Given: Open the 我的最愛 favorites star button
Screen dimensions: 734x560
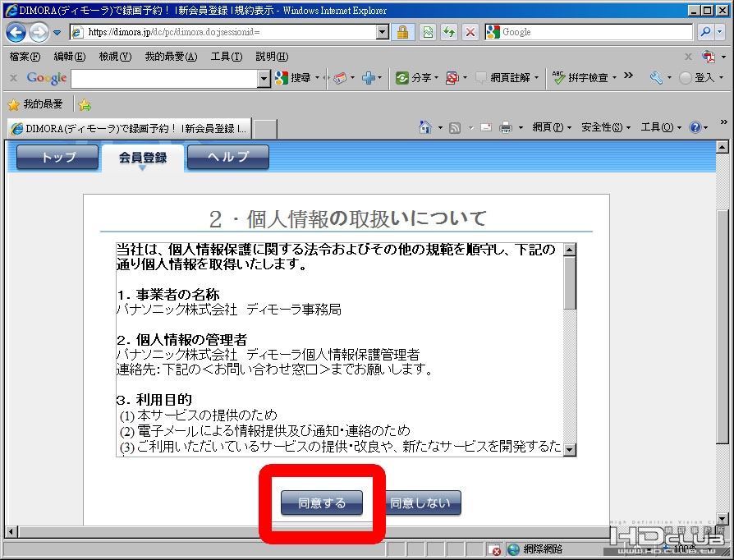Looking at the screenshot, I should pyautogui.click(x=35, y=104).
